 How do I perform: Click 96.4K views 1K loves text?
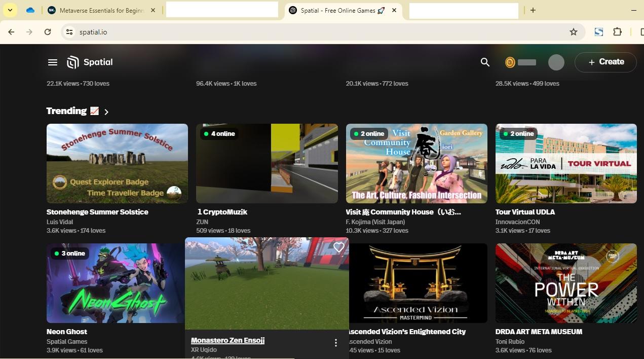pyautogui.click(x=226, y=84)
